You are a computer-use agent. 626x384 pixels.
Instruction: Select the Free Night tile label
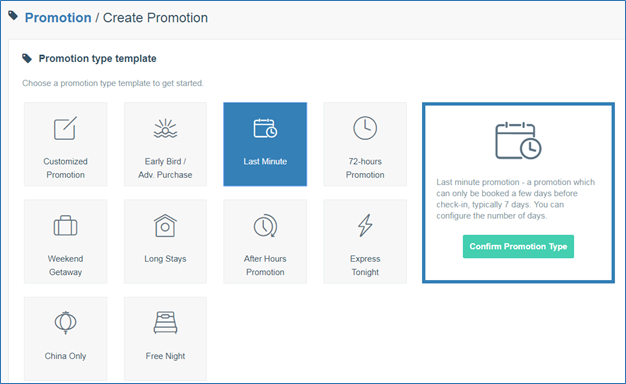coord(165,356)
